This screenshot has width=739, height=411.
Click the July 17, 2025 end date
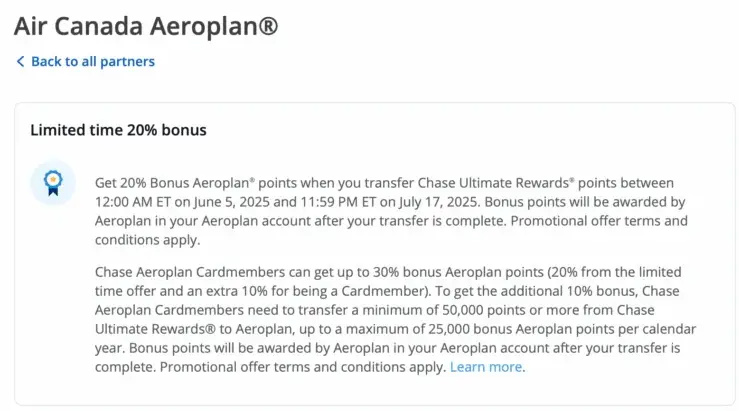[x=439, y=202]
